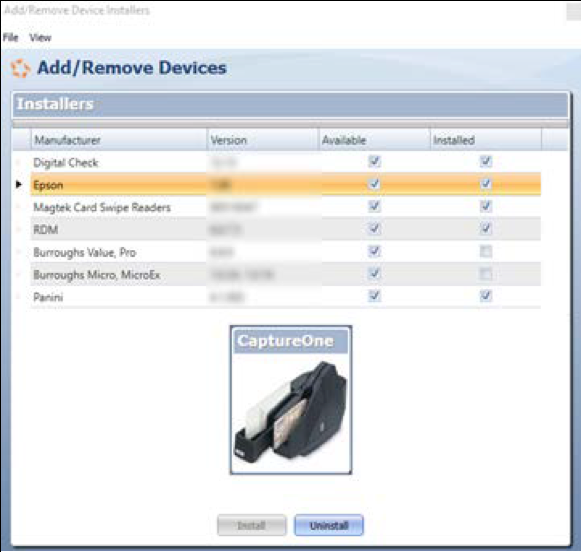
Task: Toggle Installed checkbox for Burroughs Value, Pro
Action: tap(486, 252)
